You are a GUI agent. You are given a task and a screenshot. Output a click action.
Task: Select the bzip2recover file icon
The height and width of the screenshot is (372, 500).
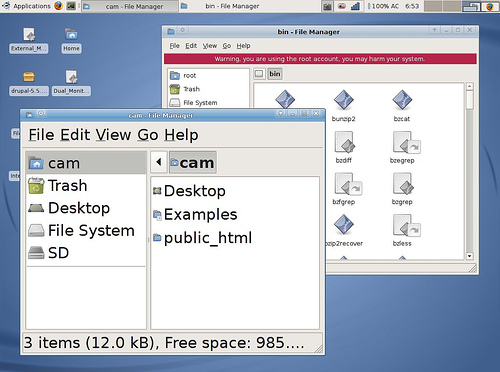coord(344,230)
